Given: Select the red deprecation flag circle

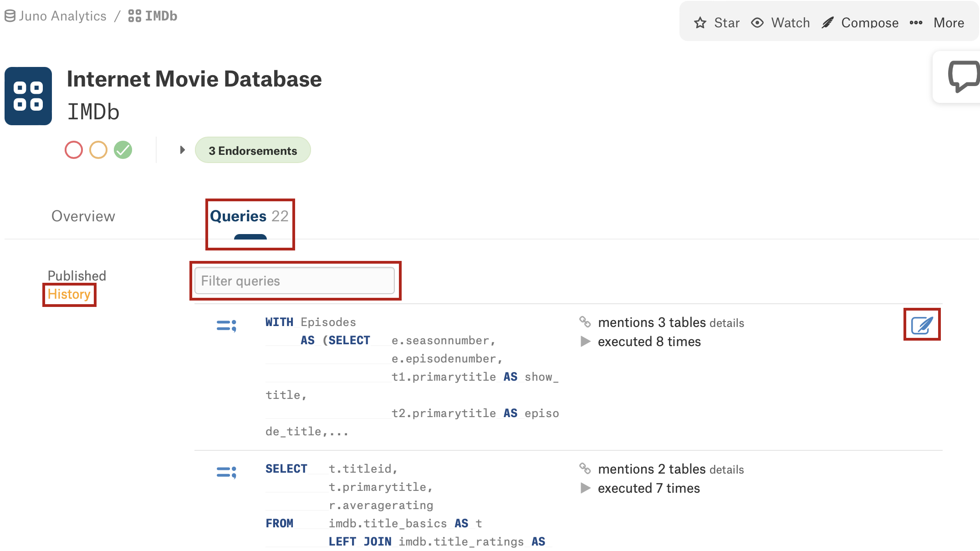Looking at the screenshot, I should tap(74, 150).
